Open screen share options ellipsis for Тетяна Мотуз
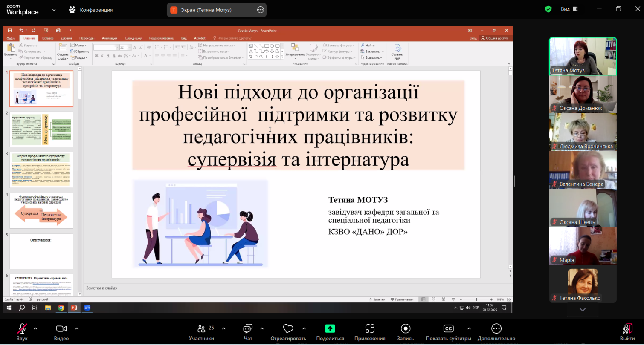Image resolution: width=644 pixels, height=345 pixels. (261, 10)
